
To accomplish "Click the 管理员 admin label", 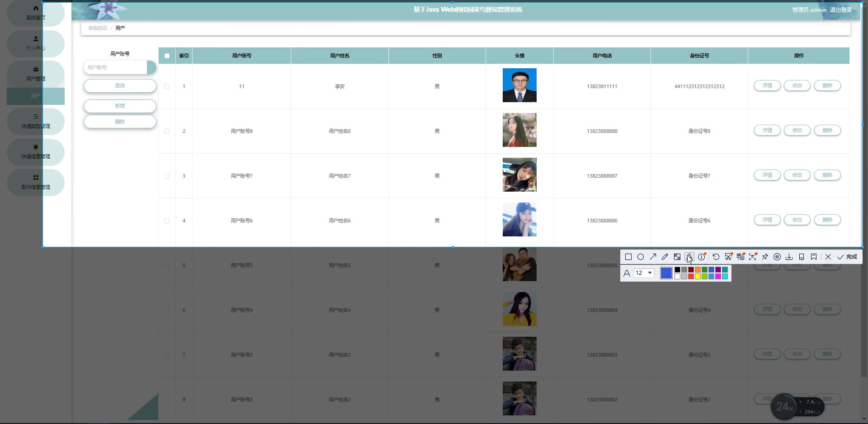I will [x=809, y=10].
